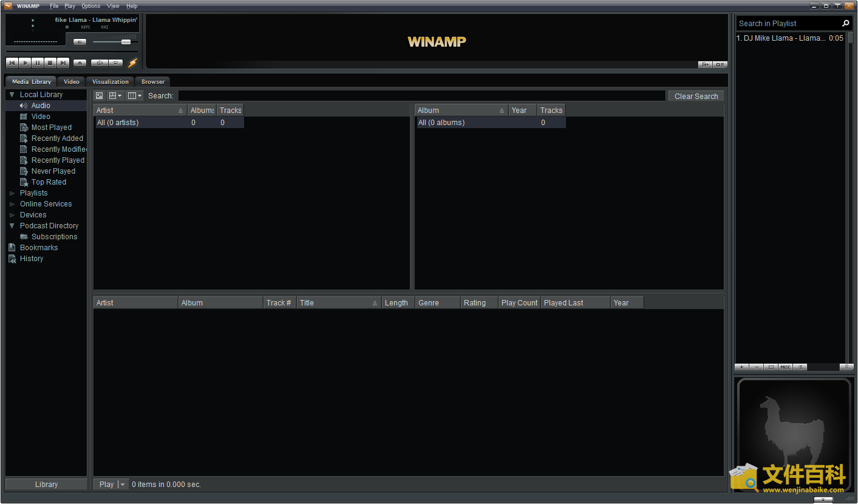This screenshot has width=858, height=504.
Task: Toggle shuffle mode
Action: click(100, 63)
